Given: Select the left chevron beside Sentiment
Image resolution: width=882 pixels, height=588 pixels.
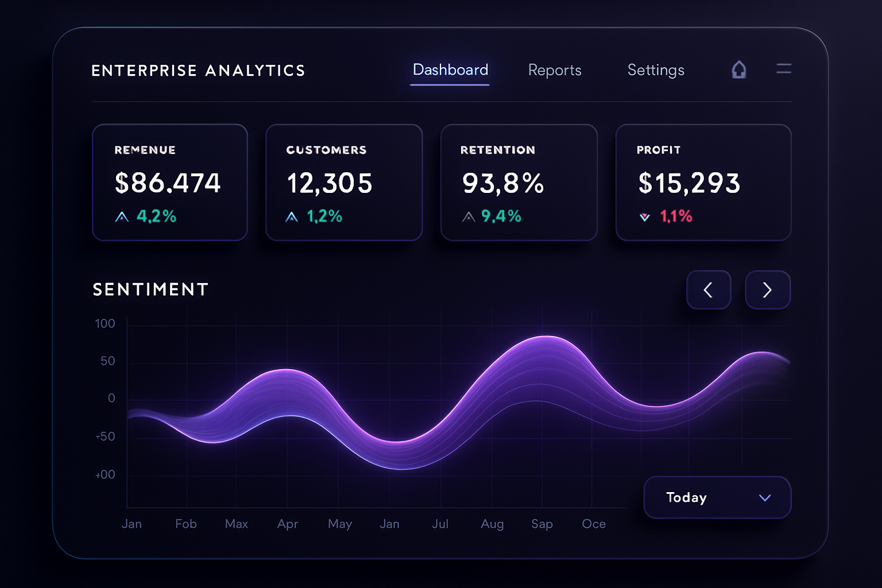Looking at the screenshot, I should coord(709,290).
